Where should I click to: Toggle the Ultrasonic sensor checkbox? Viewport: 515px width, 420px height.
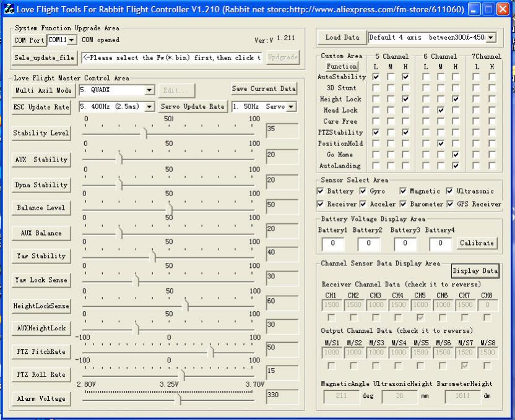coord(449,191)
